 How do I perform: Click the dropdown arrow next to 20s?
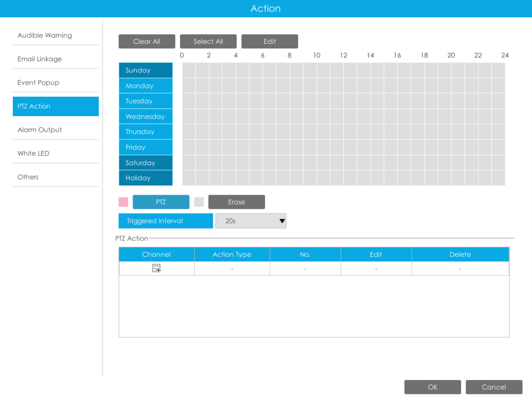282,221
